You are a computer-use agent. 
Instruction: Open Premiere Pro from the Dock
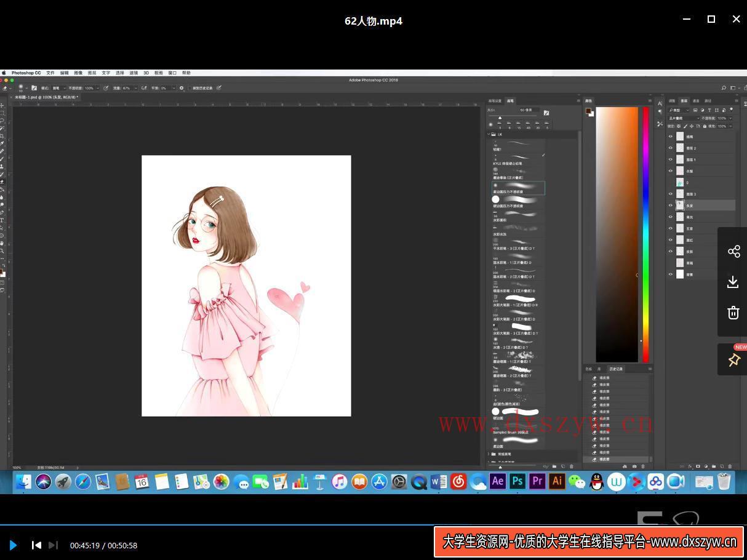[x=537, y=481]
